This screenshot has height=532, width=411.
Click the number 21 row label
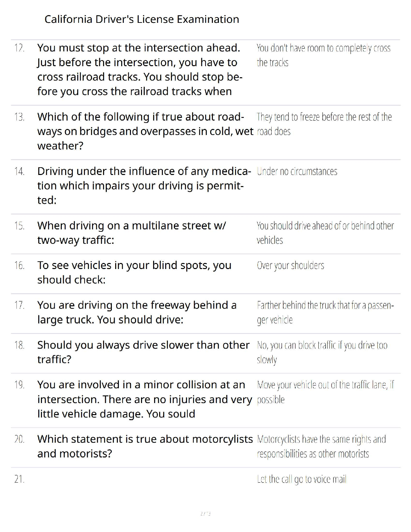19,479
